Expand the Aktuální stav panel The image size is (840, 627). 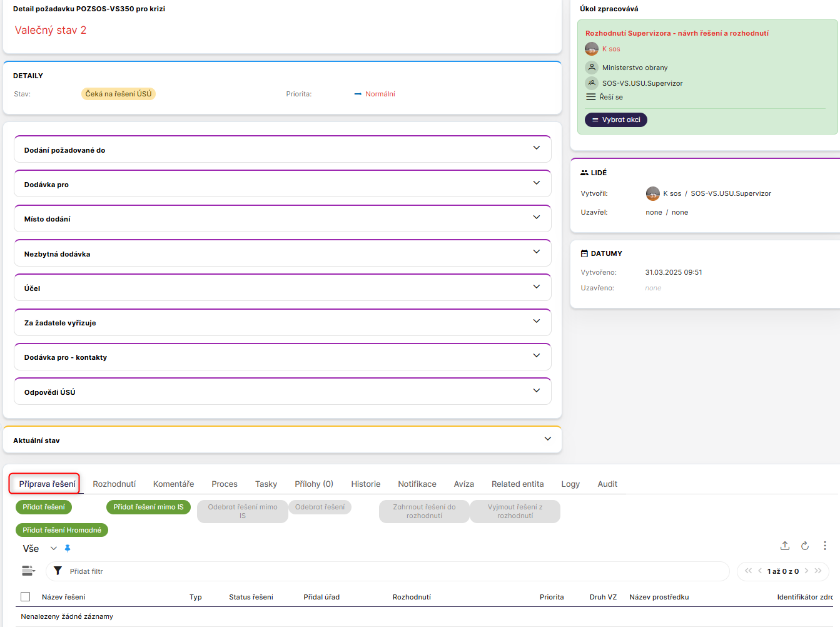click(x=547, y=439)
